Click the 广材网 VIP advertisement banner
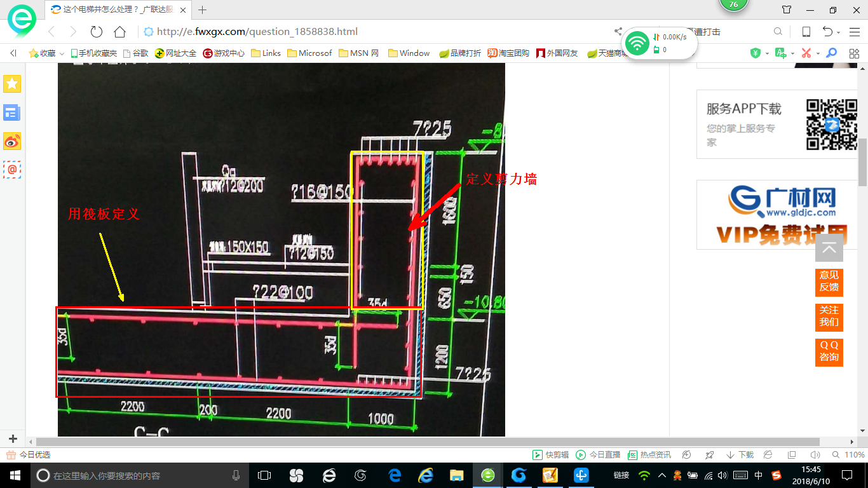Viewport: 868px width, 488px height. pos(776,215)
